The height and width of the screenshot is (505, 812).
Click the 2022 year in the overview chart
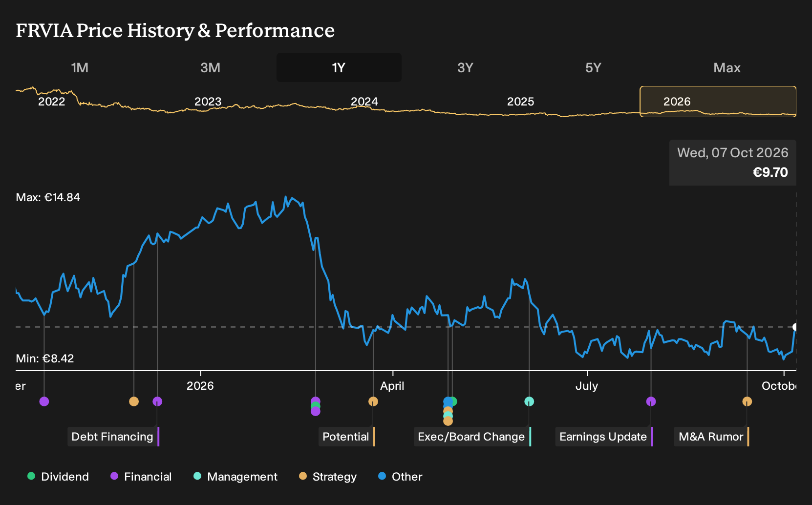(x=52, y=102)
